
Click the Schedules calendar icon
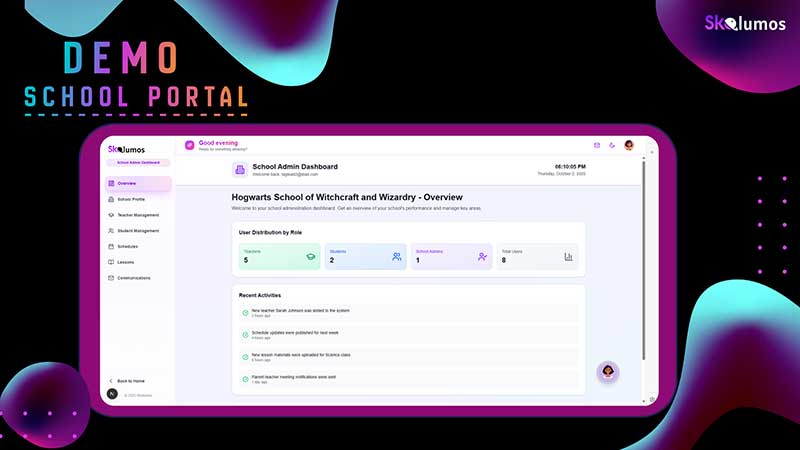point(111,246)
